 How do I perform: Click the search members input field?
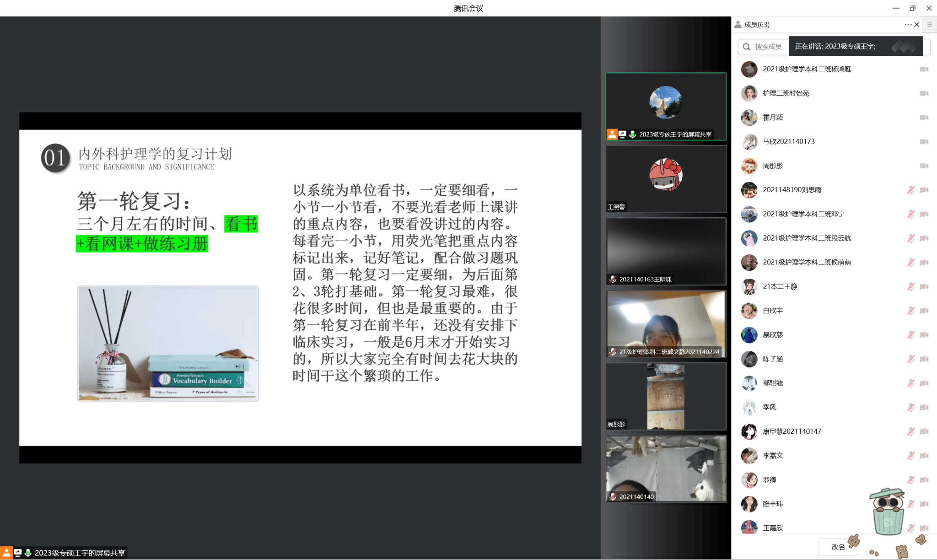coord(769,47)
